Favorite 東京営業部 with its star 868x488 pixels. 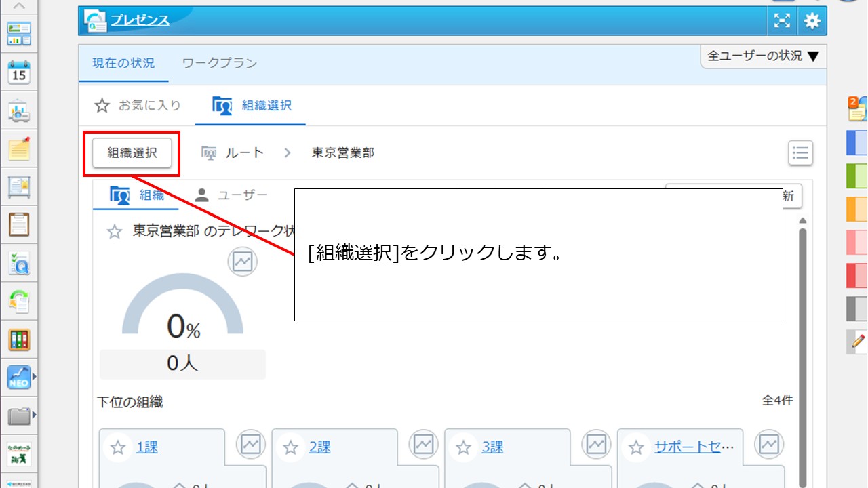(114, 232)
